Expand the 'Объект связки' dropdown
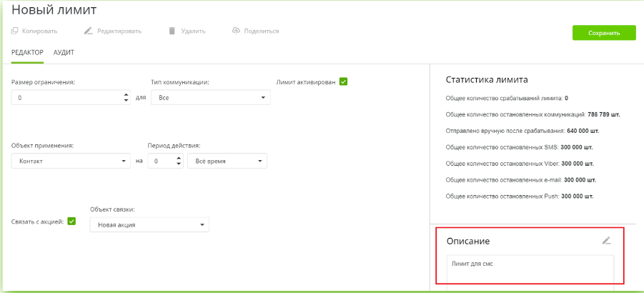This screenshot has width=644, height=293. pyautogui.click(x=149, y=225)
